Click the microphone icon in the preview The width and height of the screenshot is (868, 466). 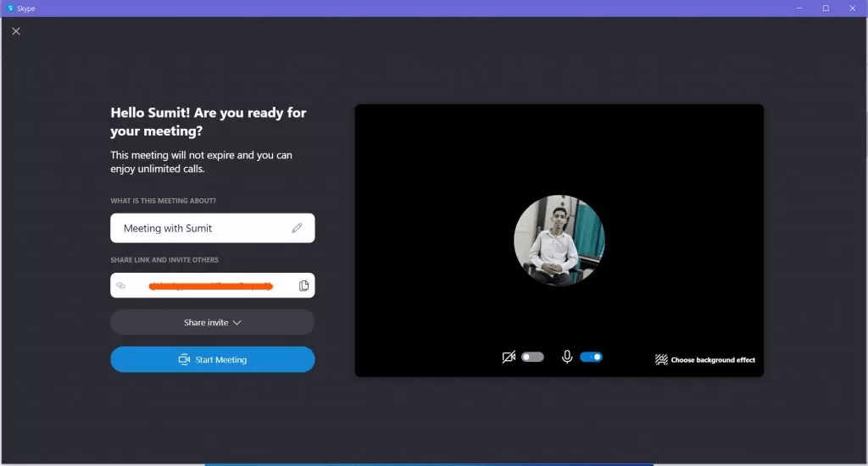pyautogui.click(x=567, y=358)
